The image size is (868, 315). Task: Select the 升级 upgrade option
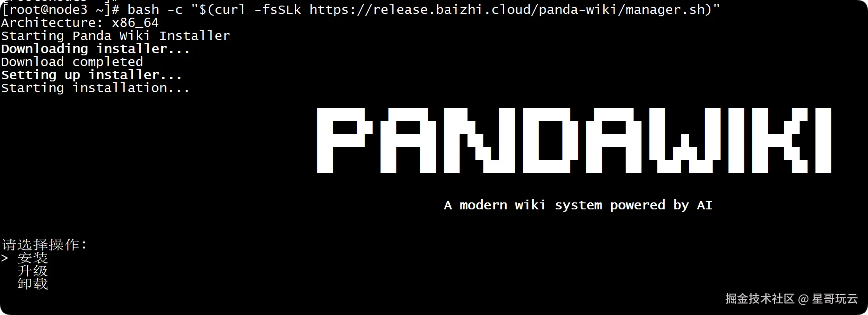coord(33,271)
